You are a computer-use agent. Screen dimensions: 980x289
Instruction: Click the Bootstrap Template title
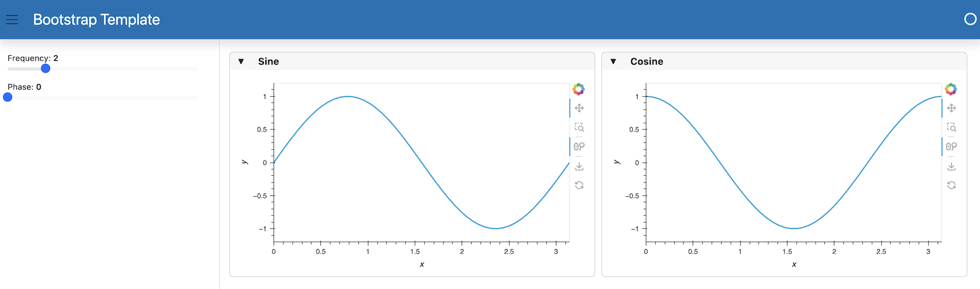click(96, 20)
